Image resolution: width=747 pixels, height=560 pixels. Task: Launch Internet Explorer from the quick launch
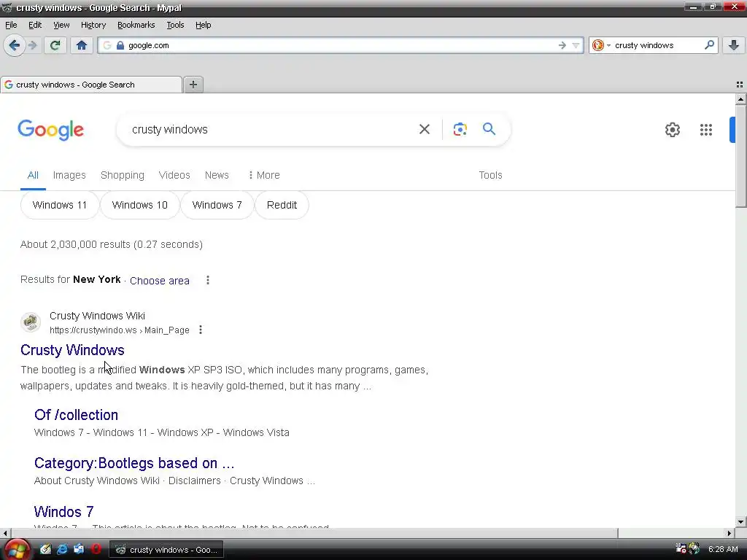coord(62,550)
